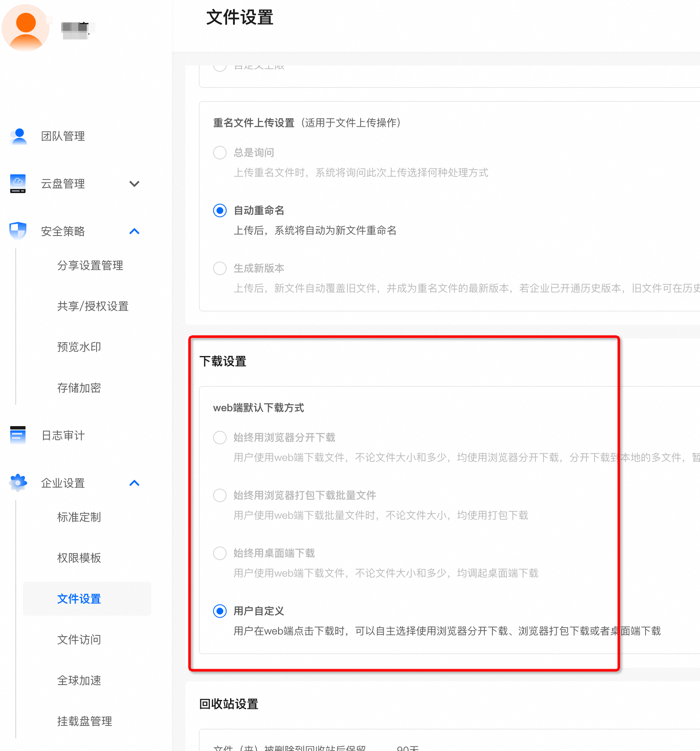Click the 安全策略 shield icon
This screenshot has width=700, height=751.
pyautogui.click(x=18, y=231)
